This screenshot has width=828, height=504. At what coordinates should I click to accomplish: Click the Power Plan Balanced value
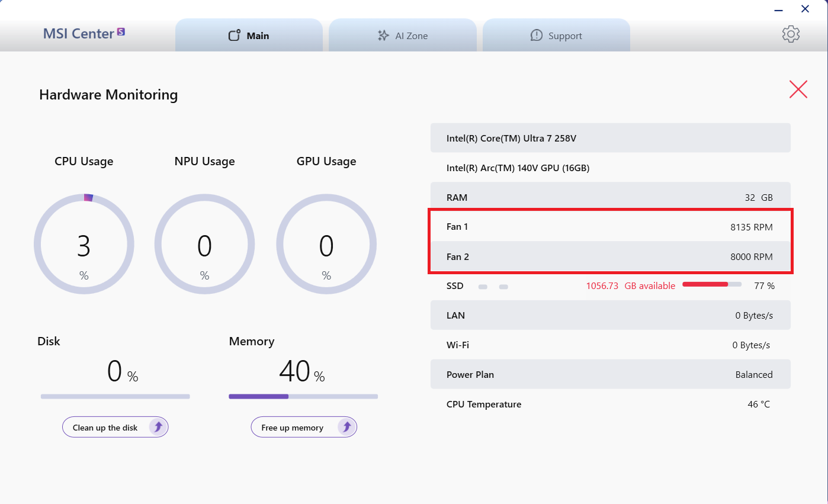click(754, 374)
